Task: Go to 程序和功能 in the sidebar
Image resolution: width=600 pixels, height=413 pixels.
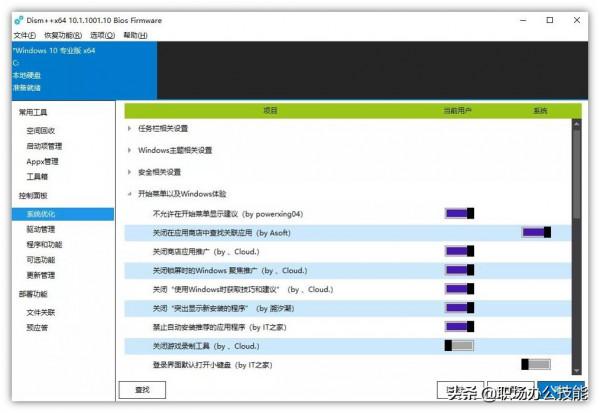Action: click(44, 245)
